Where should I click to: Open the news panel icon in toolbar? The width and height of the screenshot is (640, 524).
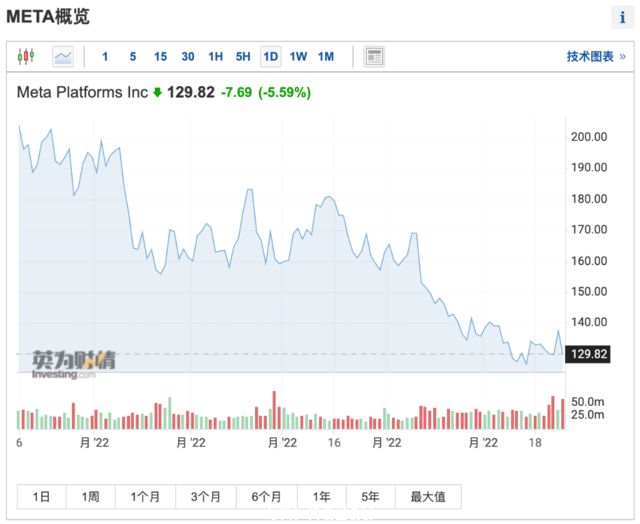click(374, 56)
